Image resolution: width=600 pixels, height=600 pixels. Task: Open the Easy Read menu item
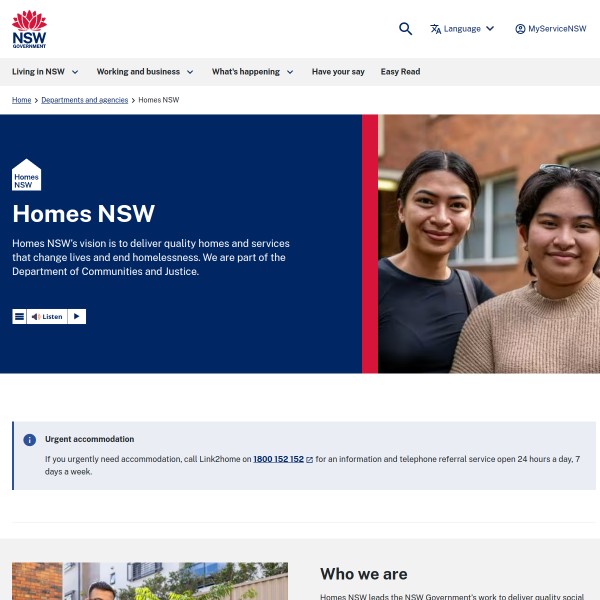coord(400,72)
